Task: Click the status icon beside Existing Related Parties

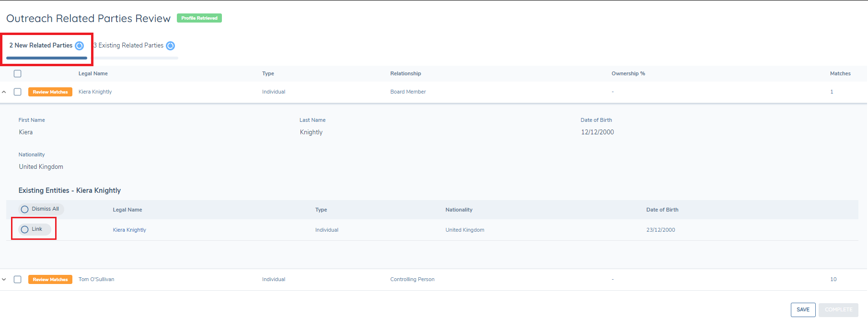Action: point(170,46)
